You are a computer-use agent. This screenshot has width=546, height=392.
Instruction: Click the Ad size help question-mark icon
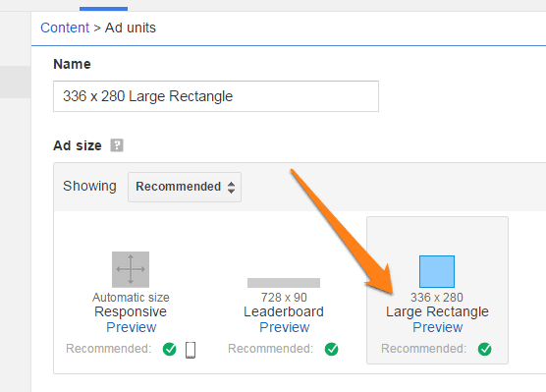tap(117, 145)
